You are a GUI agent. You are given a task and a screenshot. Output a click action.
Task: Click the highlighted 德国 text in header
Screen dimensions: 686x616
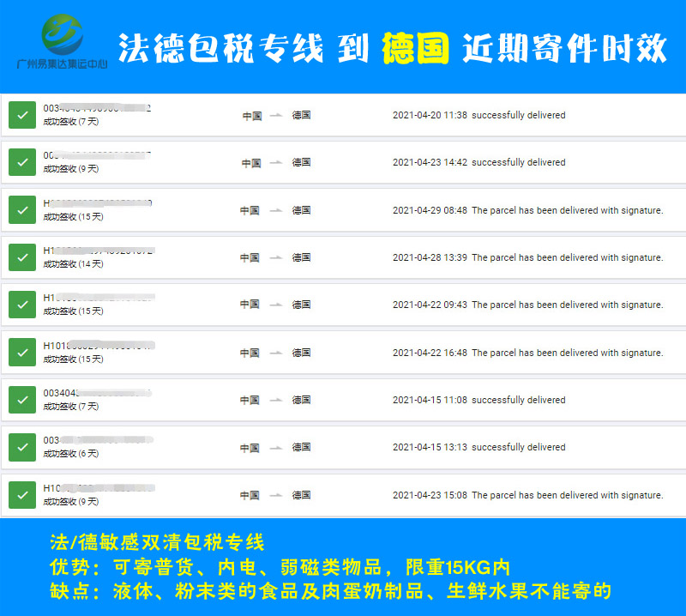point(415,48)
